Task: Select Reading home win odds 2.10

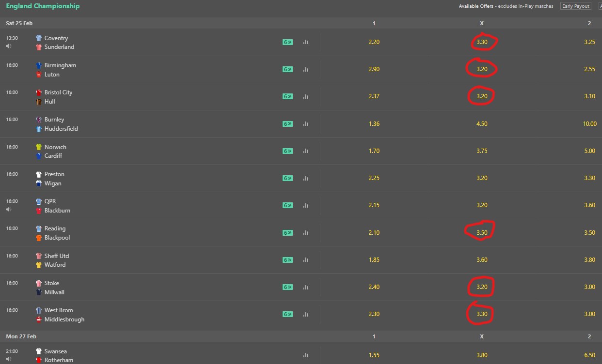Action: (374, 233)
